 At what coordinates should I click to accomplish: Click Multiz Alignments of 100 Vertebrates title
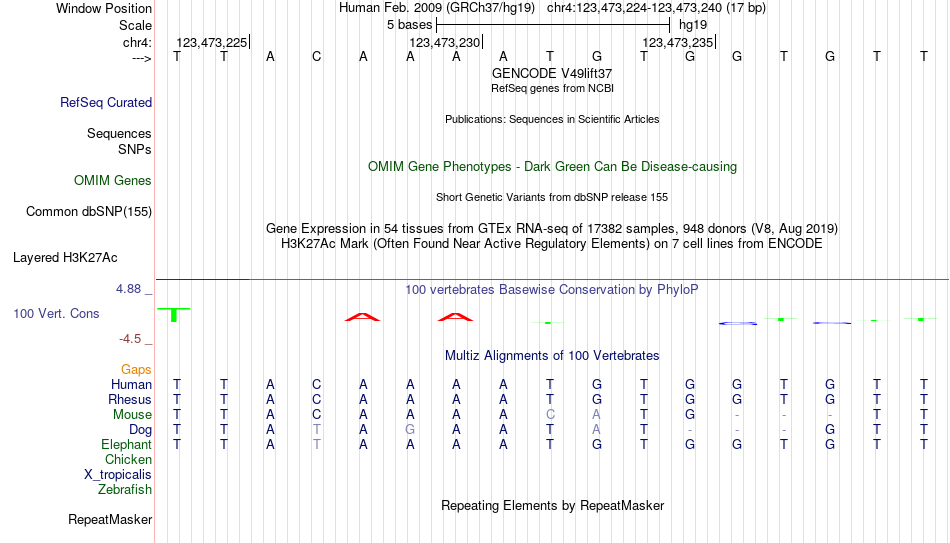tap(552, 356)
